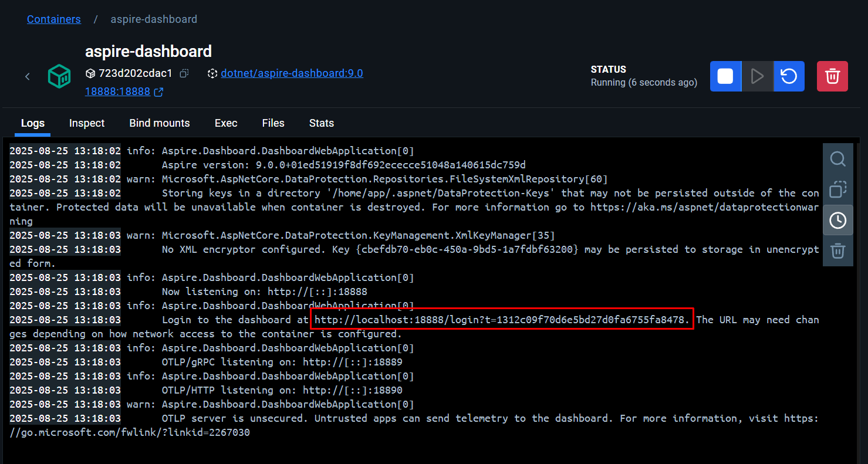
Task: Navigate back using the left chevron
Action: tap(27, 76)
